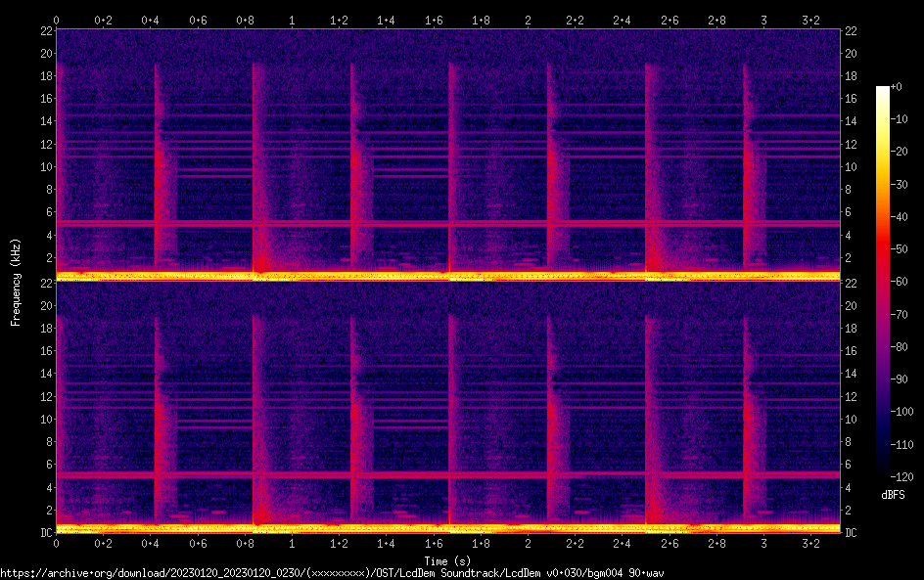Image resolution: width=924 pixels, height=580 pixels.
Task: Click the 5 kHz horizontal line in lower channel
Action: pos(447,474)
